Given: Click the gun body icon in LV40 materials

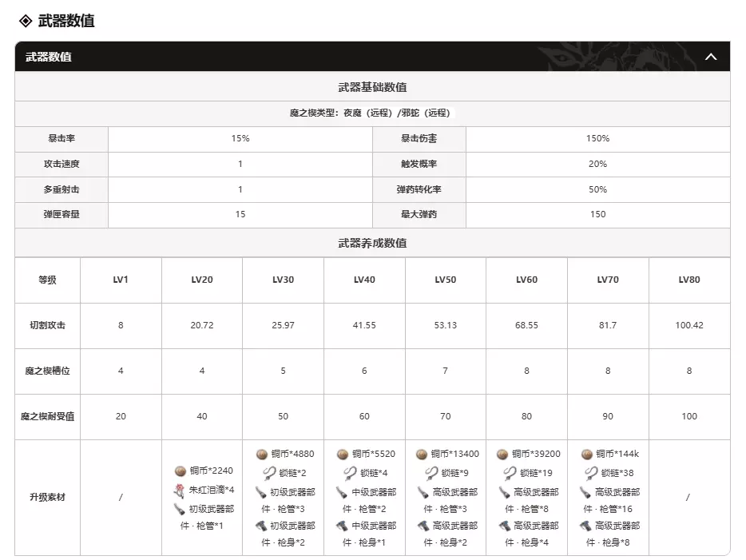Looking at the screenshot, I should 342,526.
